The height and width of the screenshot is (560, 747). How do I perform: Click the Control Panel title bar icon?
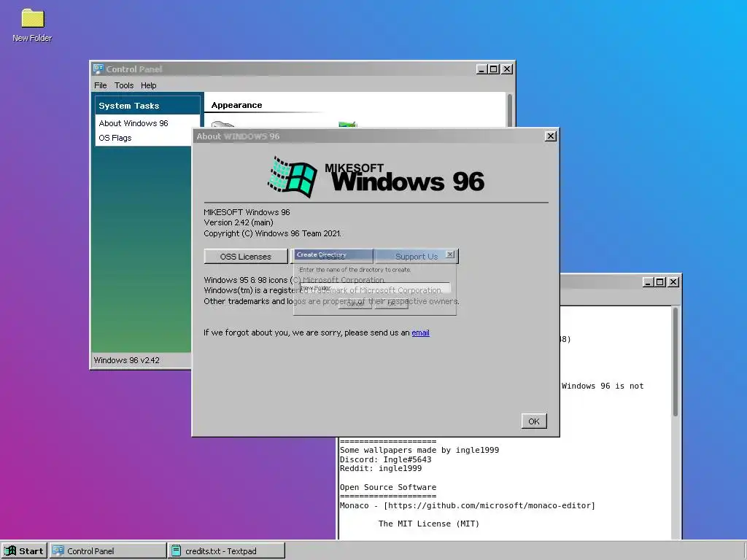(x=98, y=69)
